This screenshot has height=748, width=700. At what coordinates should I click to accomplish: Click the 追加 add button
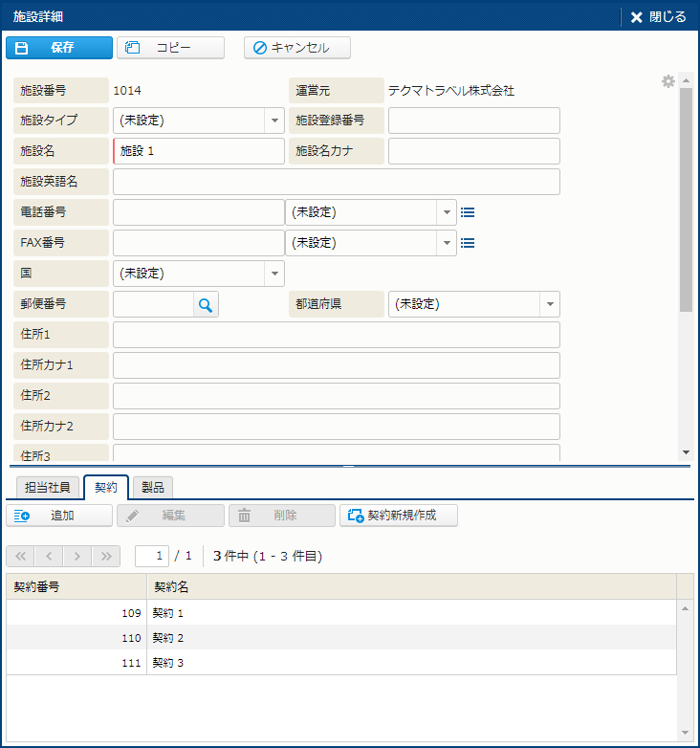tap(57, 516)
